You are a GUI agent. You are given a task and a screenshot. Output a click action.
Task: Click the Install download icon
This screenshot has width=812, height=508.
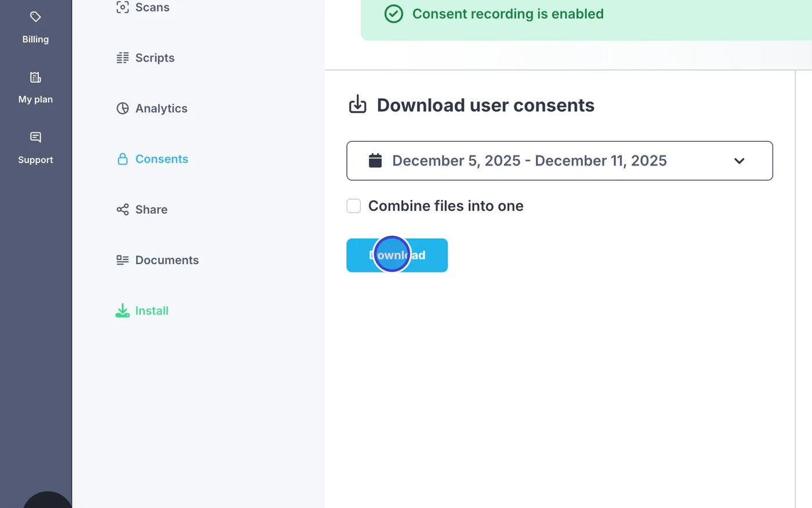122,311
